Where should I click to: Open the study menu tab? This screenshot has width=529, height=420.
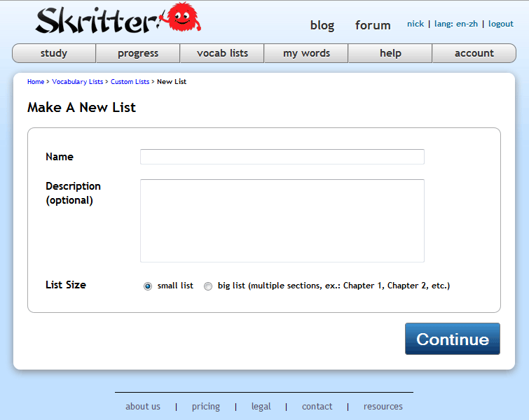pos(54,53)
